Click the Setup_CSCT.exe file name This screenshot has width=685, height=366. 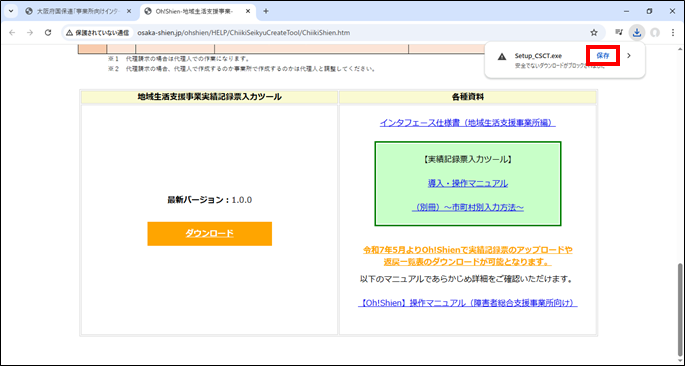point(538,56)
